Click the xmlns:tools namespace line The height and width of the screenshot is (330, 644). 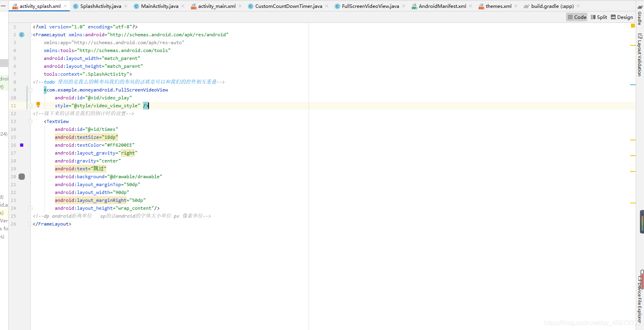coord(107,50)
